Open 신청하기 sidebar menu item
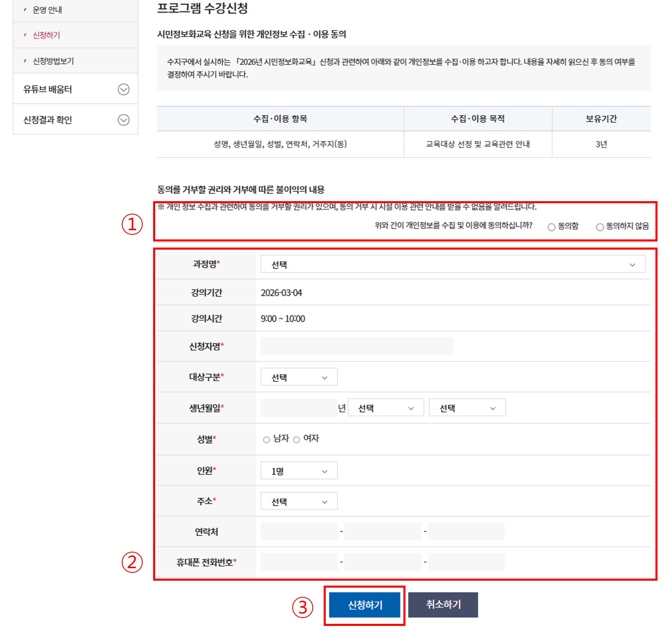The height and width of the screenshot is (634, 672). (x=46, y=35)
